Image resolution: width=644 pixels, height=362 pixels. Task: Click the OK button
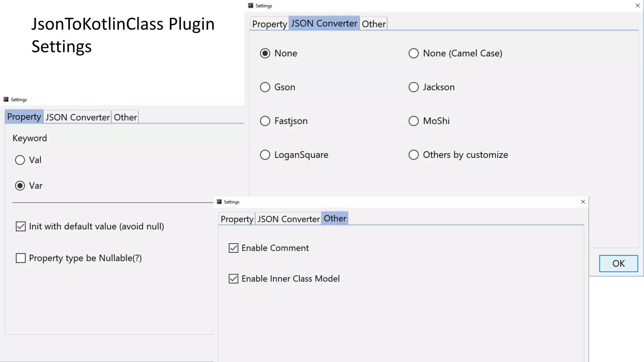click(x=619, y=263)
